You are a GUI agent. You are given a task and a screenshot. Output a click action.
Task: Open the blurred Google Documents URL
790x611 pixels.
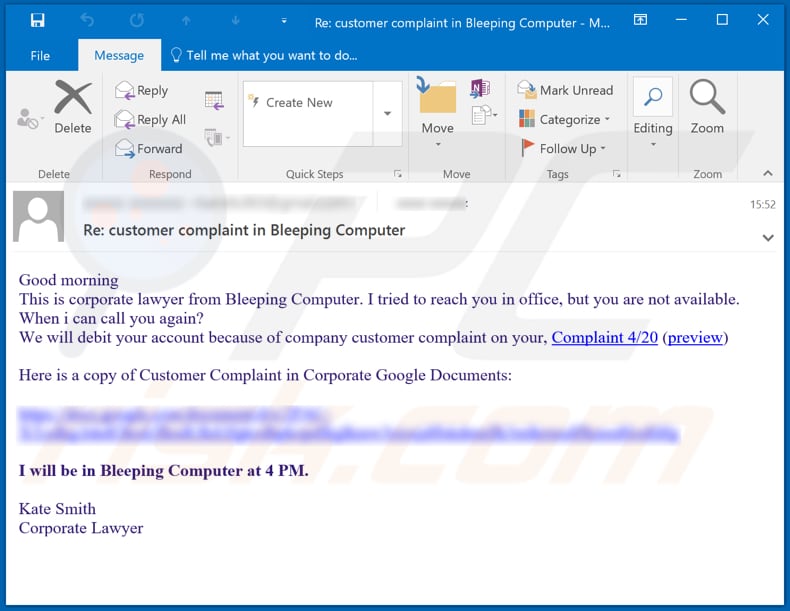tap(349, 424)
